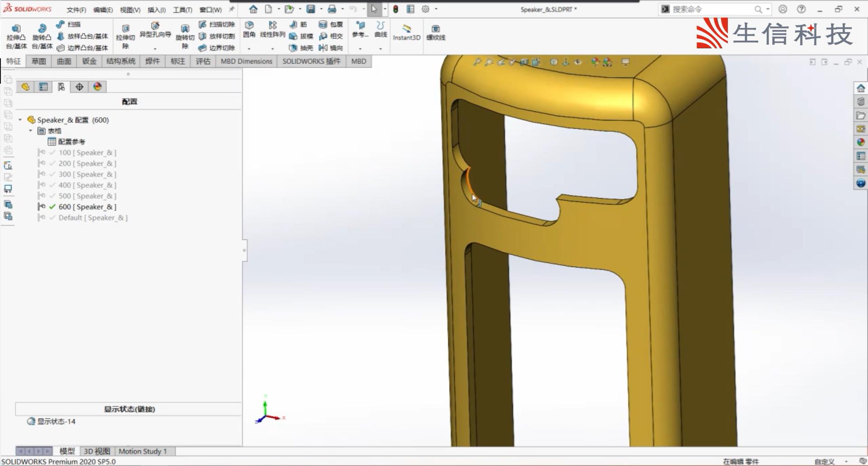Open the 异型孔向导 hole wizard

(155, 30)
